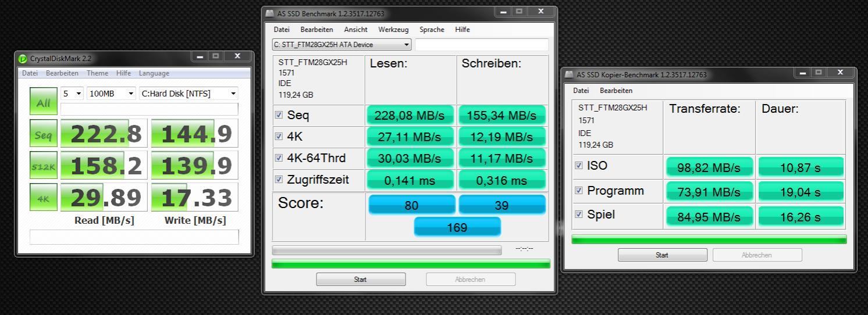The height and width of the screenshot is (315, 868).
Task: Click the text field beside AS SSD drive selector
Action: pos(482,44)
